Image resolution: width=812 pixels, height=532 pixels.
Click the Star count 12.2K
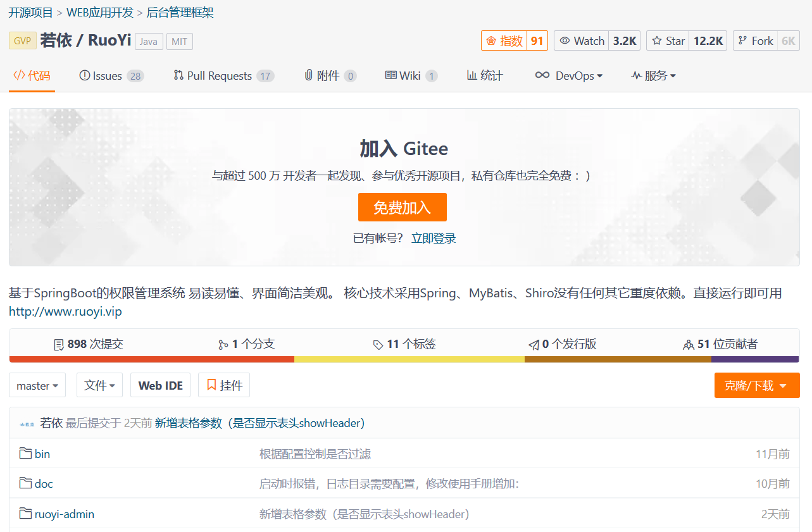click(708, 41)
